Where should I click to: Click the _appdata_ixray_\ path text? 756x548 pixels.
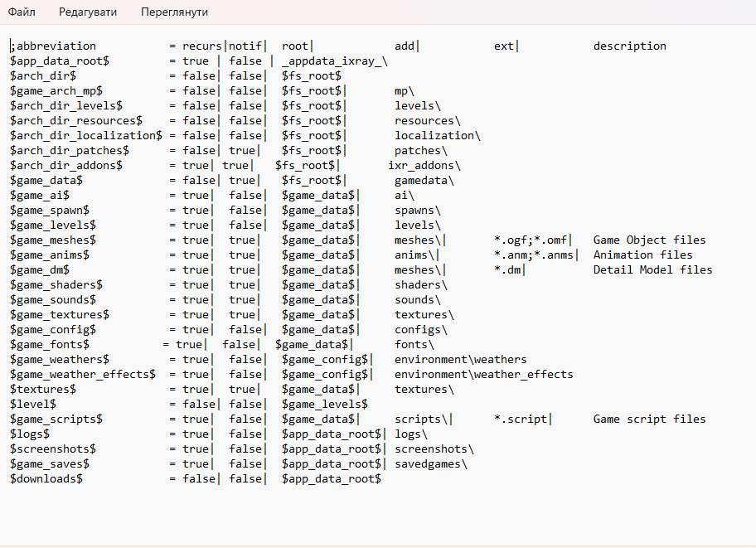tap(334, 61)
